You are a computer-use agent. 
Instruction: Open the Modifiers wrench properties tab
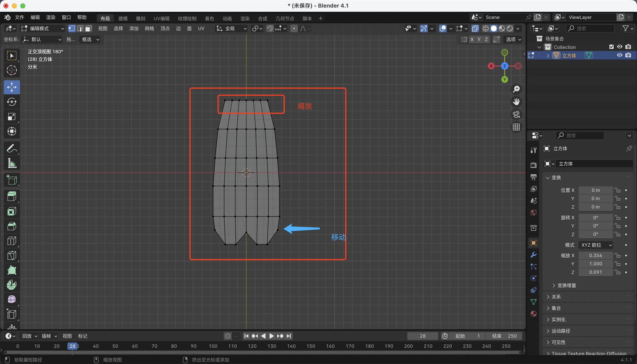533,255
